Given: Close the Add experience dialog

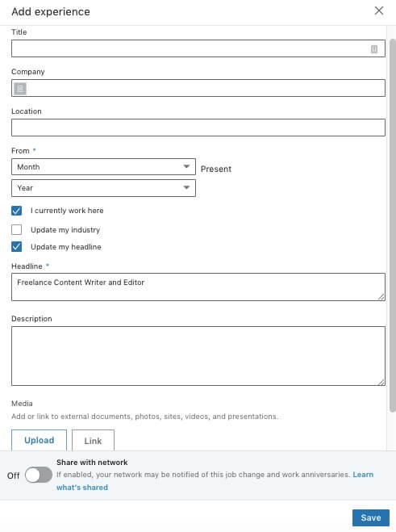Looking at the screenshot, I should [379, 10].
